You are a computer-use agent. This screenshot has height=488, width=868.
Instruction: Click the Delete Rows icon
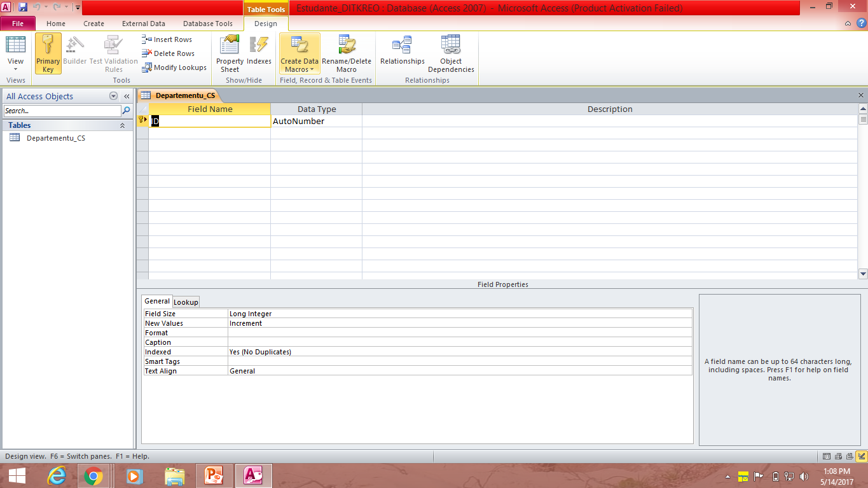[x=147, y=53]
